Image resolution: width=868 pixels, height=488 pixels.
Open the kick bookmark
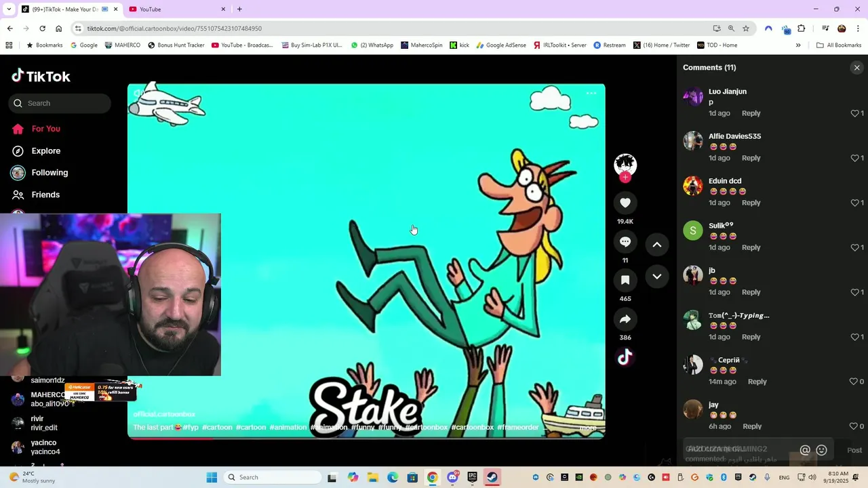click(x=459, y=45)
